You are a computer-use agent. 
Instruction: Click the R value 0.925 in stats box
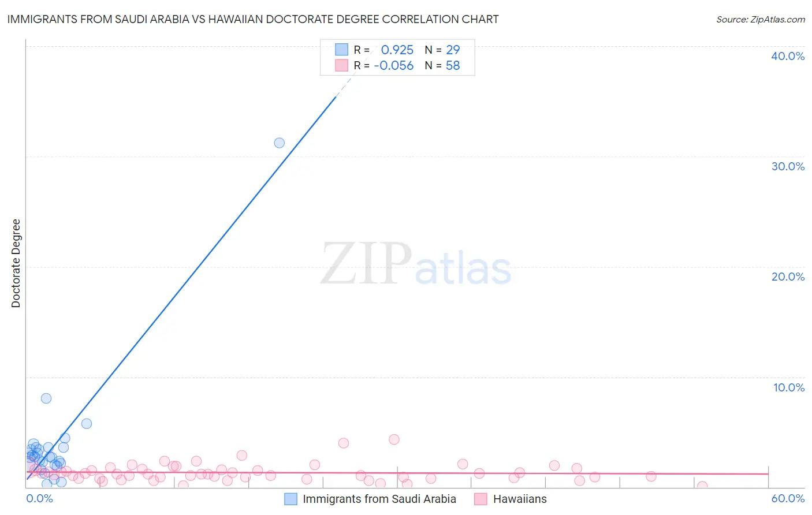point(397,50)
